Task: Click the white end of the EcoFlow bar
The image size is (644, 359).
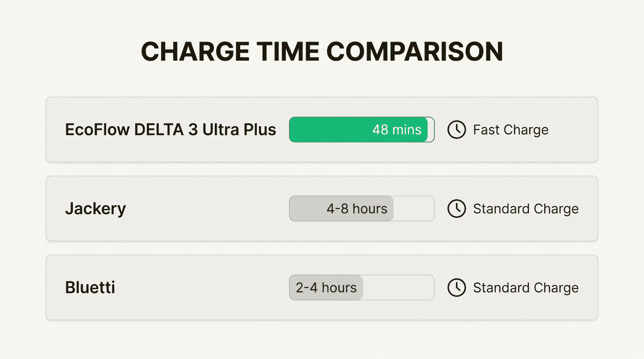Action: tap(431, 129)
